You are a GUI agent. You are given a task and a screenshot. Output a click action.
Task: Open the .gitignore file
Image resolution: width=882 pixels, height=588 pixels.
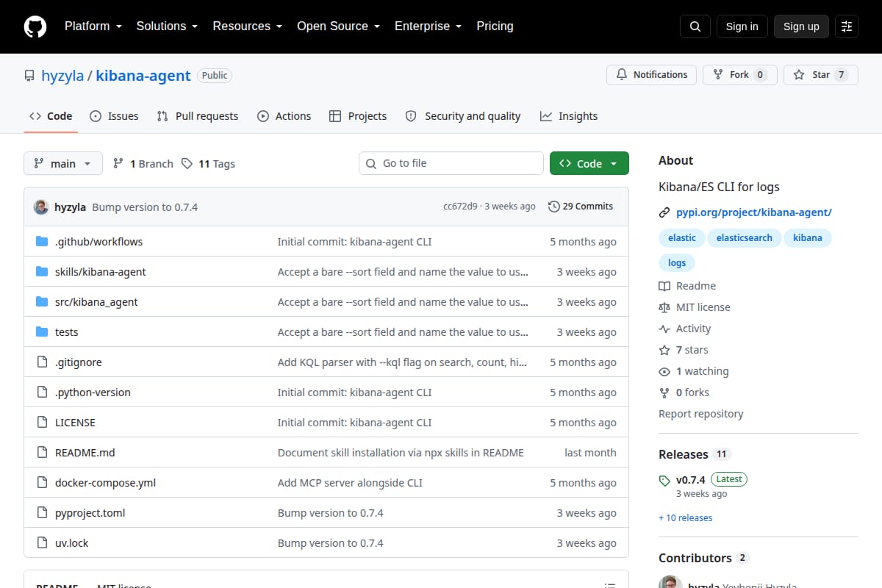(x=78, y=362)
